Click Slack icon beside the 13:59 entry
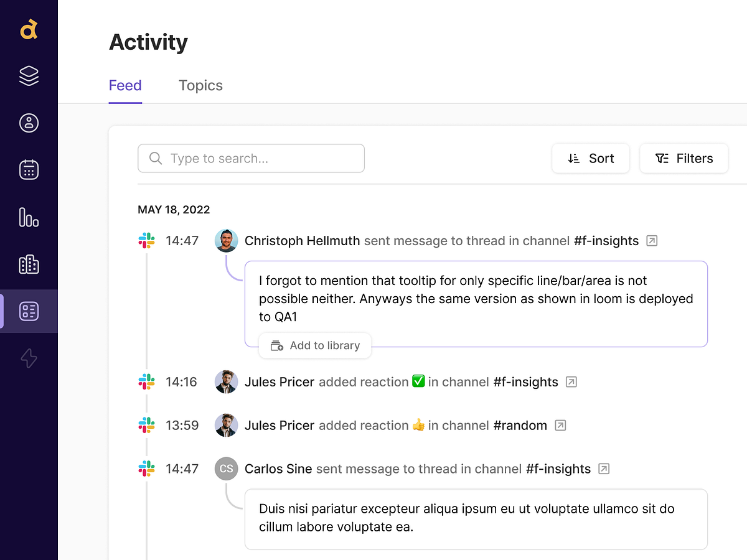Viewport: 747px width, 560px height. [146, 425]
